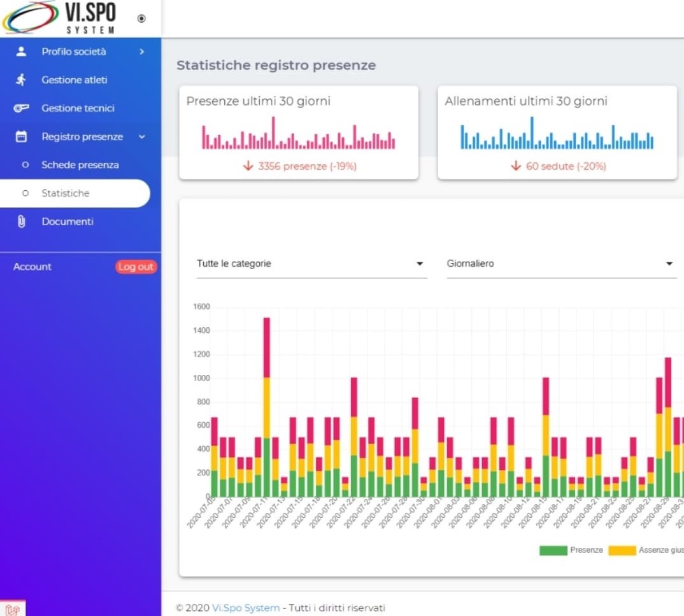Open the Vi.Spo System footer link
Image resolution: width=684 pixels, height=616 pixels.
(246, 608)
